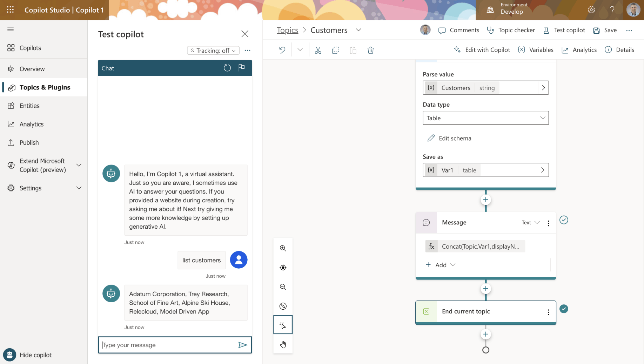The image size is (644, 364).
Task: Hide copilot at the bottom left
Action: point(28,355)
